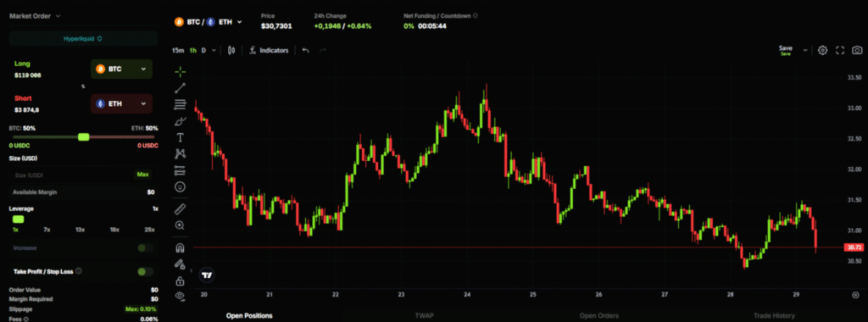Expand more timeframes dropdown
Image resolution: width=868 pixels, height=322 pixels.
click(214, 50)
